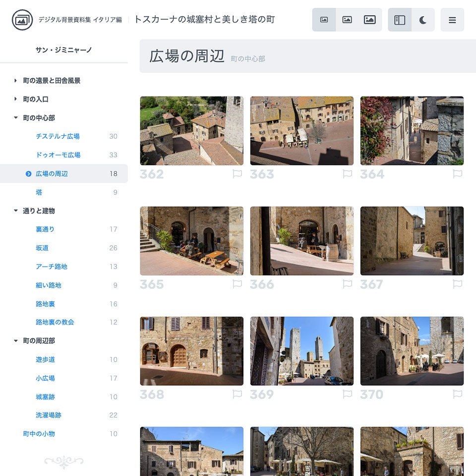Image resolution: width=476 pixels, height=476 pixels.
Task: Open thumbnail 365 with picnic tables
Action: click(x=191, y=241)
